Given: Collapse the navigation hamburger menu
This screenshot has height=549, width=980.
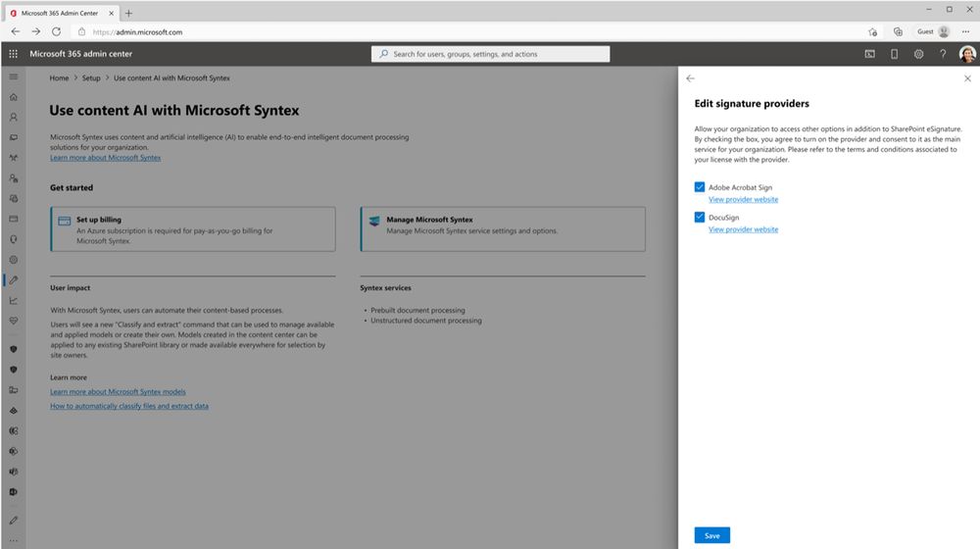Looking at the screenshot, I should (13, 76).
